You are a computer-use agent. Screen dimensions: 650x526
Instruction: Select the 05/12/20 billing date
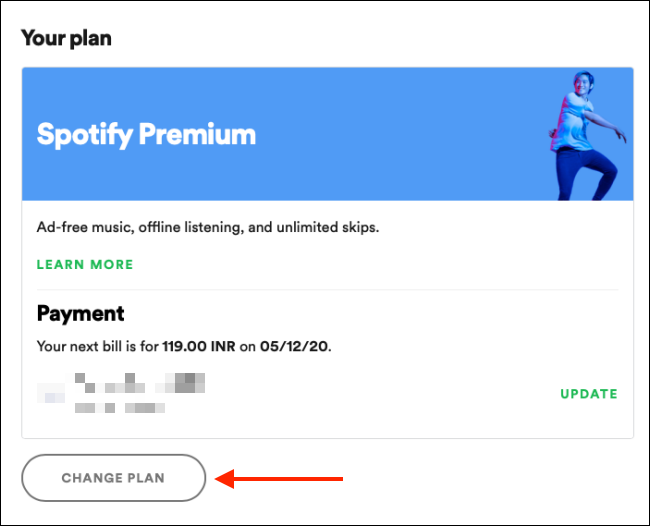pyautogui.click(x=294, y=346)
